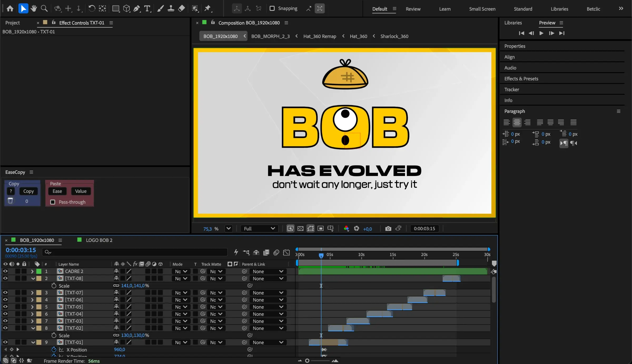This screenshot has width=632, height=364.
Task: Select the Pen tool
Action: coord(137,8)
